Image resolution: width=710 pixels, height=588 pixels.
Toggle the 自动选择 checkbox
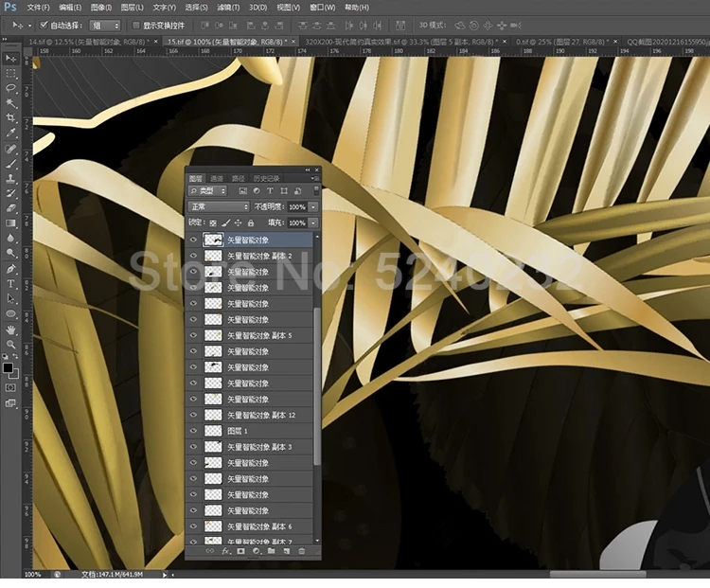coord(43,26)
